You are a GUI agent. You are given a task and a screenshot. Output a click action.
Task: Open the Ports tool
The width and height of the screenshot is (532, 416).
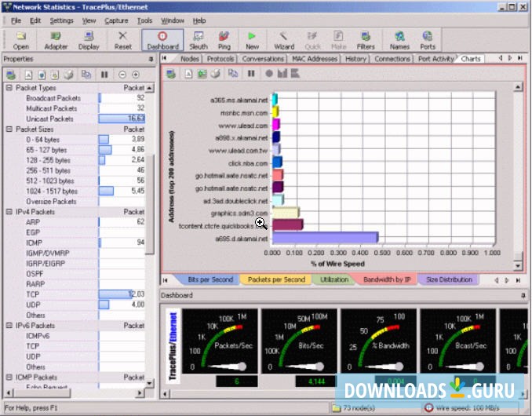point(428,40)
